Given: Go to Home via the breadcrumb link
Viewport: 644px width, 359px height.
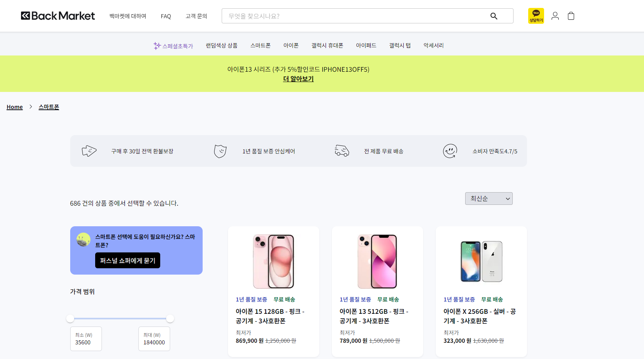Looking at the screenshot, I should tap(14, 107).
